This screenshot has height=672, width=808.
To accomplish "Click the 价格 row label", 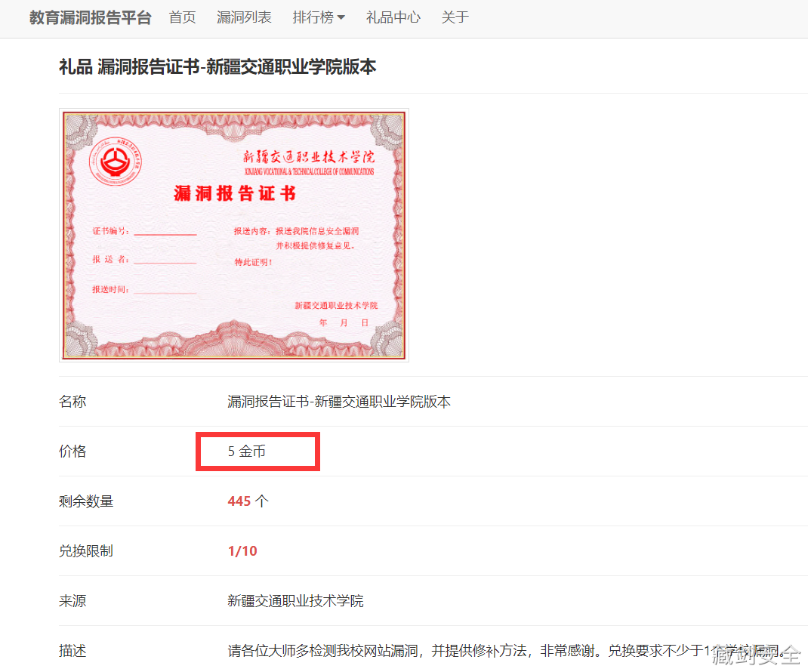I will click(72, 452).
